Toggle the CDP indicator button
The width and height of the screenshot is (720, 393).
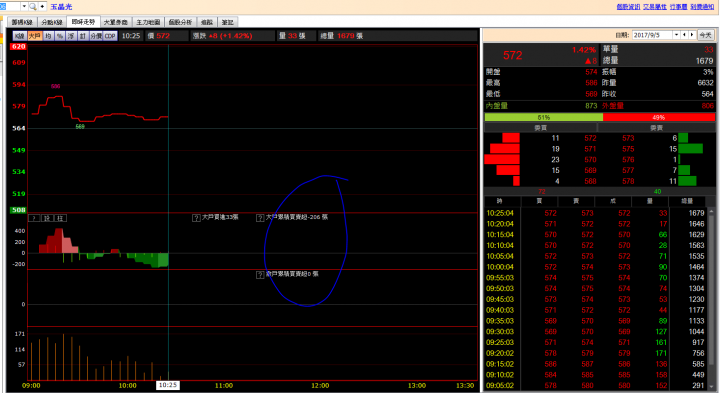pos(110,36)
